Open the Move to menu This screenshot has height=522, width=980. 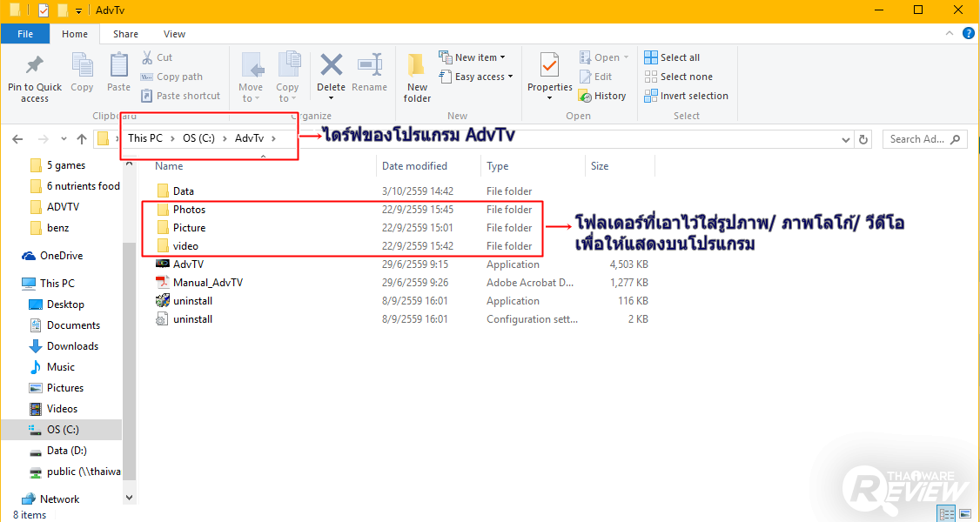251,78
